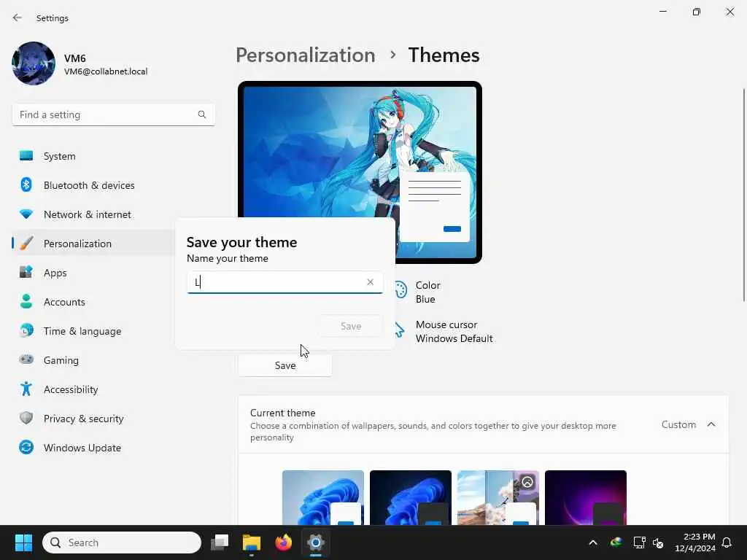Screen dimensions: 747x560
Task: Select the Windows dark bloom theme thumbnail
Action: pyautogui.click(x=411, y=497)
